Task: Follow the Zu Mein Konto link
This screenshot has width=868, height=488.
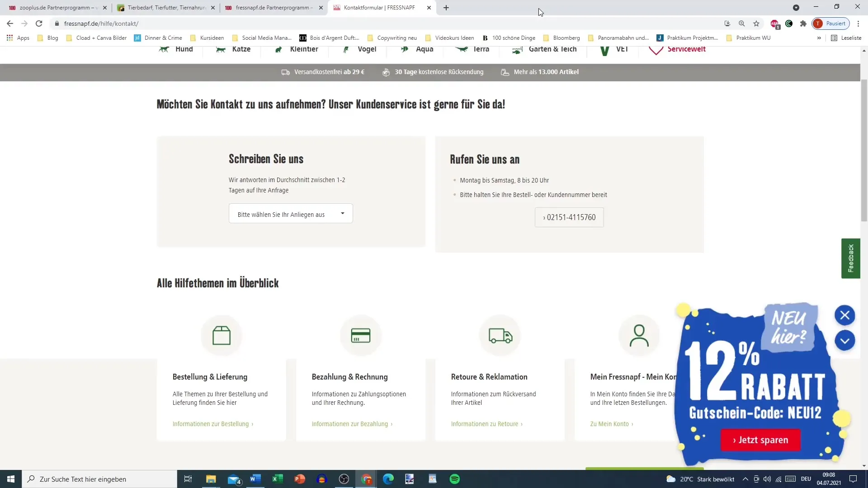Action: (612, 424)
